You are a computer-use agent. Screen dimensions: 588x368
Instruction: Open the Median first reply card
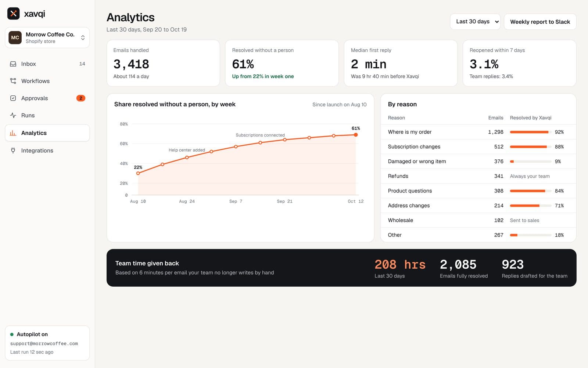[401, 63]
